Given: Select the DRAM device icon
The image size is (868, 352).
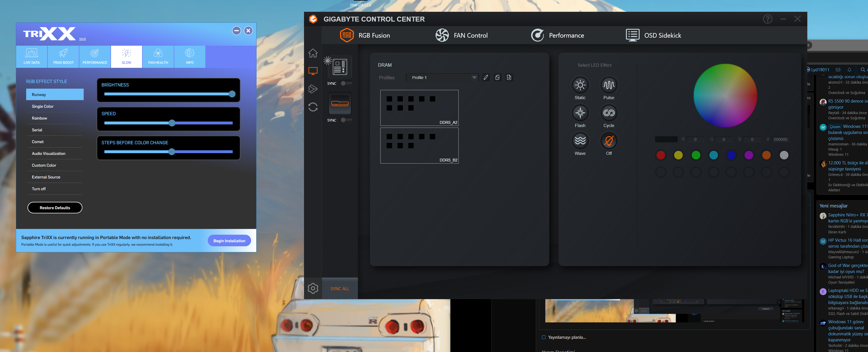Looking at the screenshot, I should click(340, 103).
